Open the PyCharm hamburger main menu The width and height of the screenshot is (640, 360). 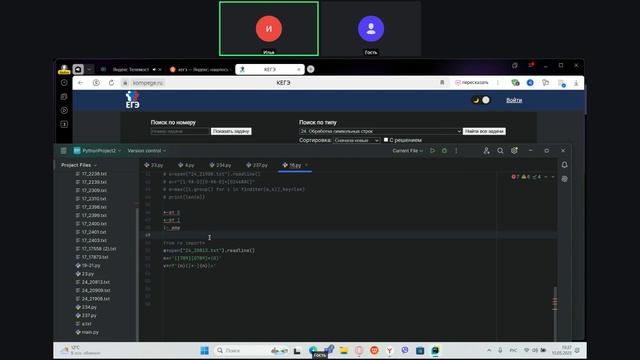coord(63,151)
